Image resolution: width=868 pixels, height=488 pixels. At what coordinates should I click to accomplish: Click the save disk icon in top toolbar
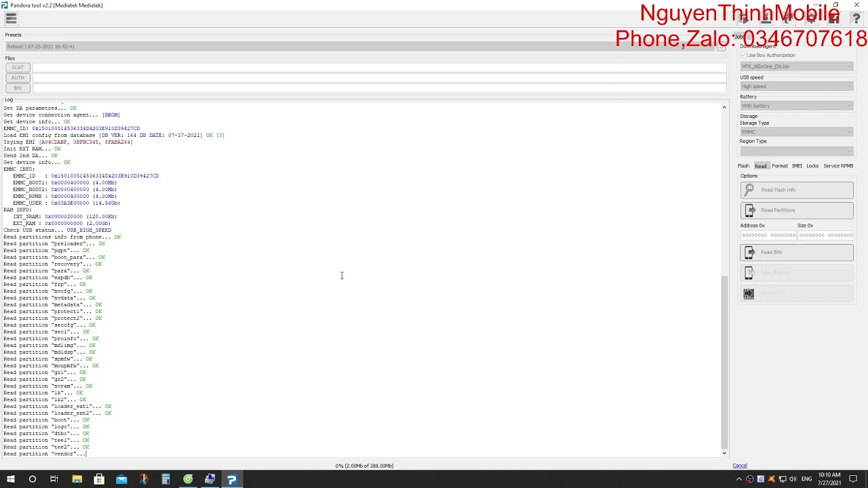833,20
